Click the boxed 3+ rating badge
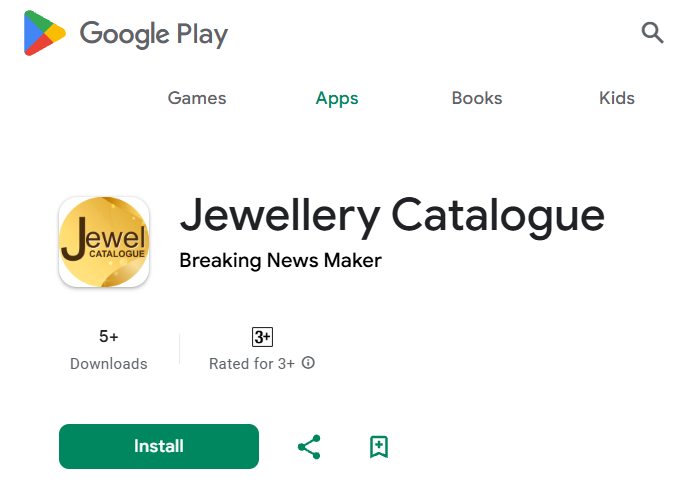This screenshot has width=684, height=494. pyautogui.click(x=263, y=337)
